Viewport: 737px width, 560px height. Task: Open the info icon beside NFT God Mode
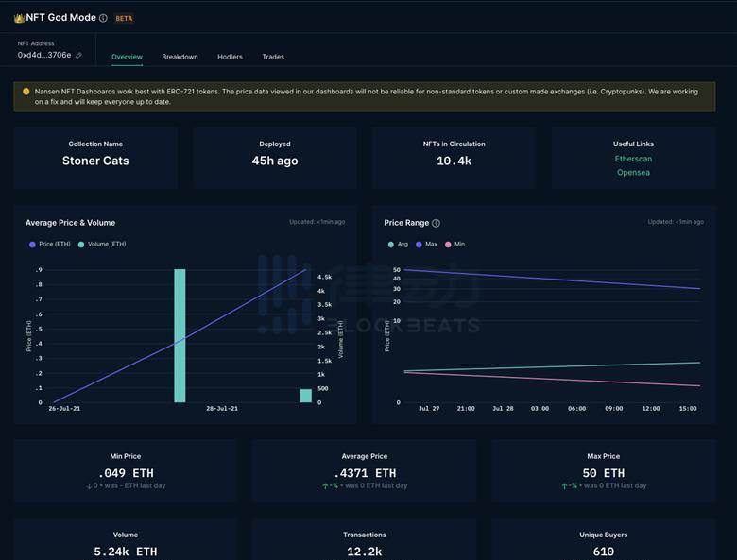(x=103, y=18)
